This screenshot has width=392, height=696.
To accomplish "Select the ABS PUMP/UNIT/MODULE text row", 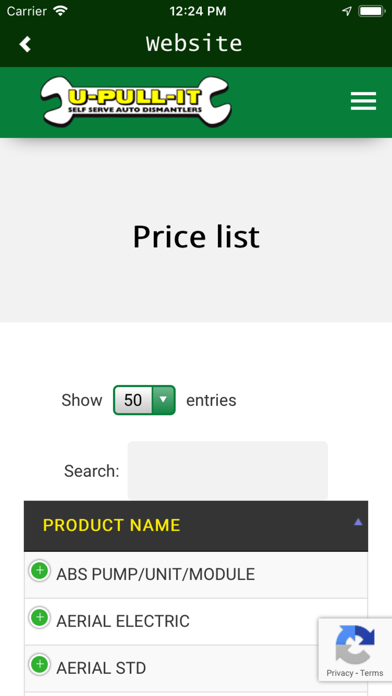I will coord(196,575).
